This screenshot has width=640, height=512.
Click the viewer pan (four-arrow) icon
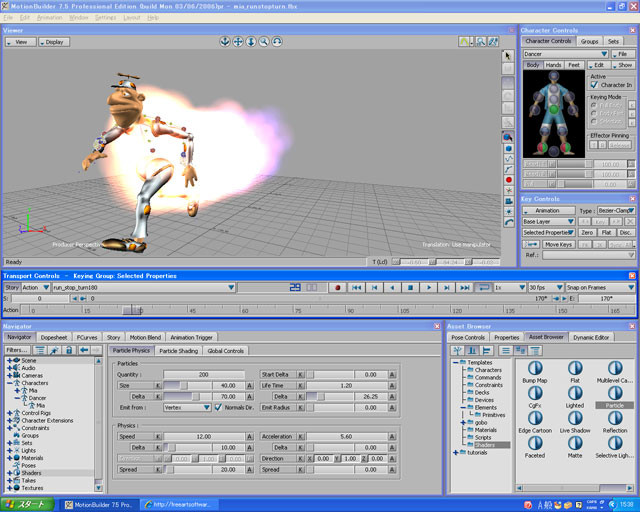coord(238,42)
